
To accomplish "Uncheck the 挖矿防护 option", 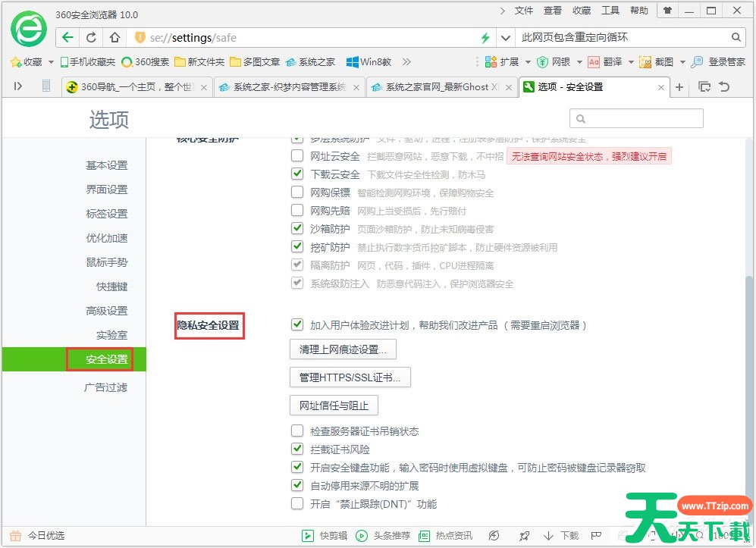I will 297,247.
